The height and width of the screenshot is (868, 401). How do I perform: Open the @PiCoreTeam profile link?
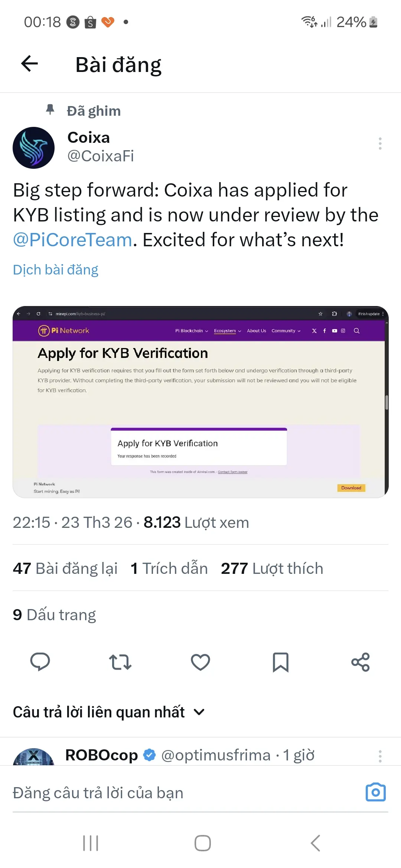pyautogui.click(x=71, y=239)
